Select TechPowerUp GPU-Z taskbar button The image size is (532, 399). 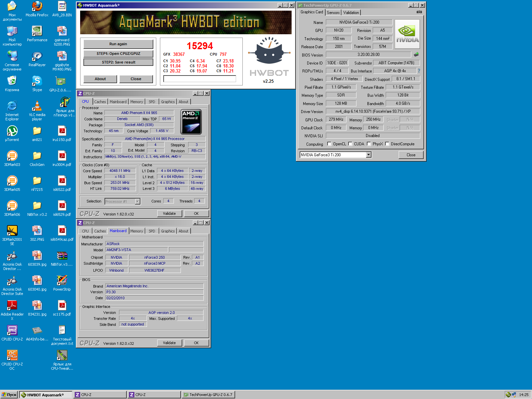tap(208, 395)
